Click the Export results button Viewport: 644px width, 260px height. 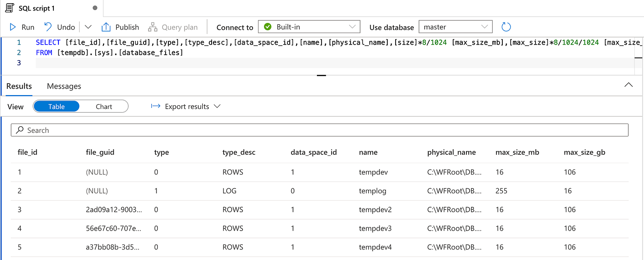click(x=186, y=107)
